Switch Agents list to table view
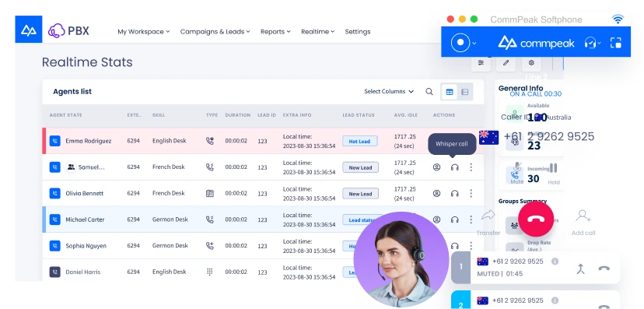 point(450,92)
